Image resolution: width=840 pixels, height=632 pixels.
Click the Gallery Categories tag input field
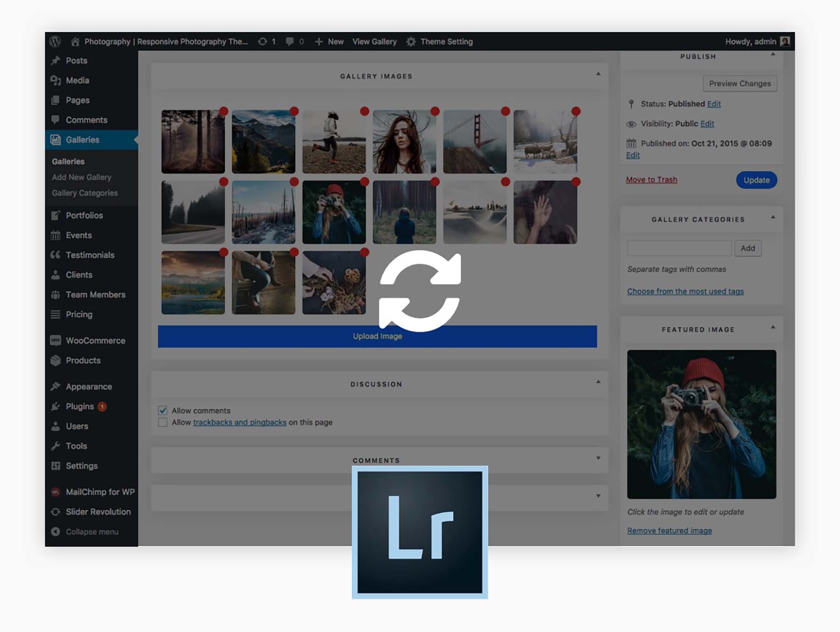point(679,248)
